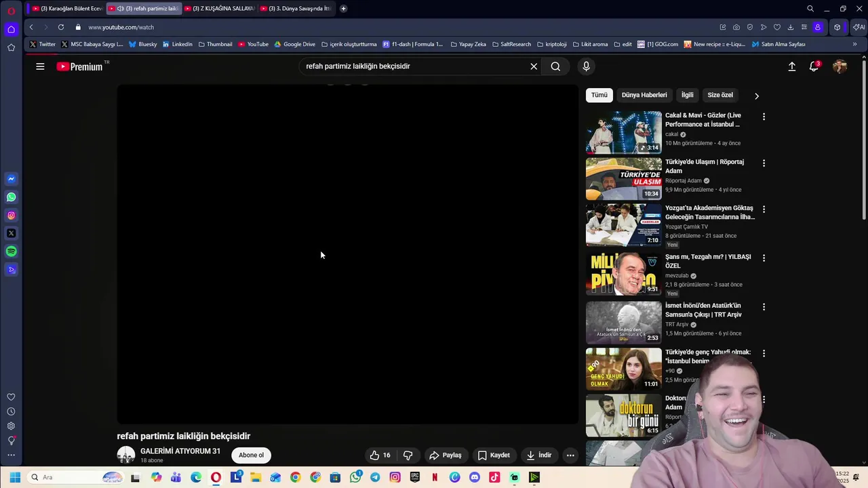868x488 pixels.
Task: Open Opera easy setup sliders icon
Action: [804, 27]
